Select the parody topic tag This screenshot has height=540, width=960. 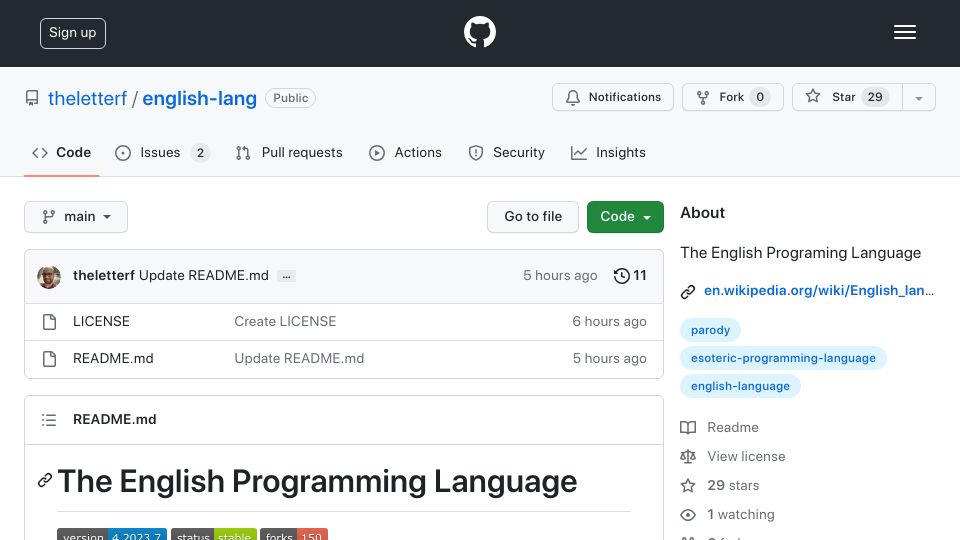coord(710,330)
